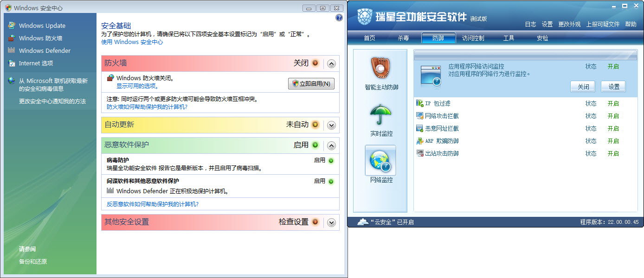Click the 程序版本: 22.00.00.45 text
The width and height of the screenshot is (644, 278).
click(609, 222)
